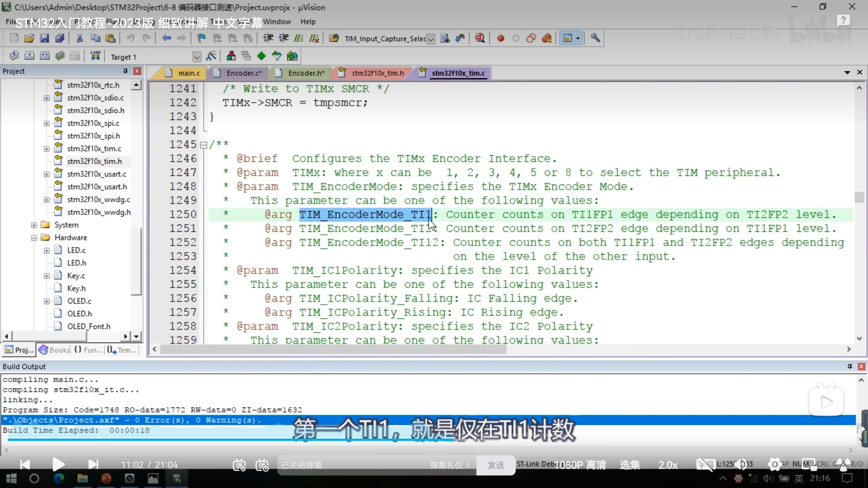868x488 pixels.
Task: Click the Configuration wrench icon
Action: click(595, 38)
